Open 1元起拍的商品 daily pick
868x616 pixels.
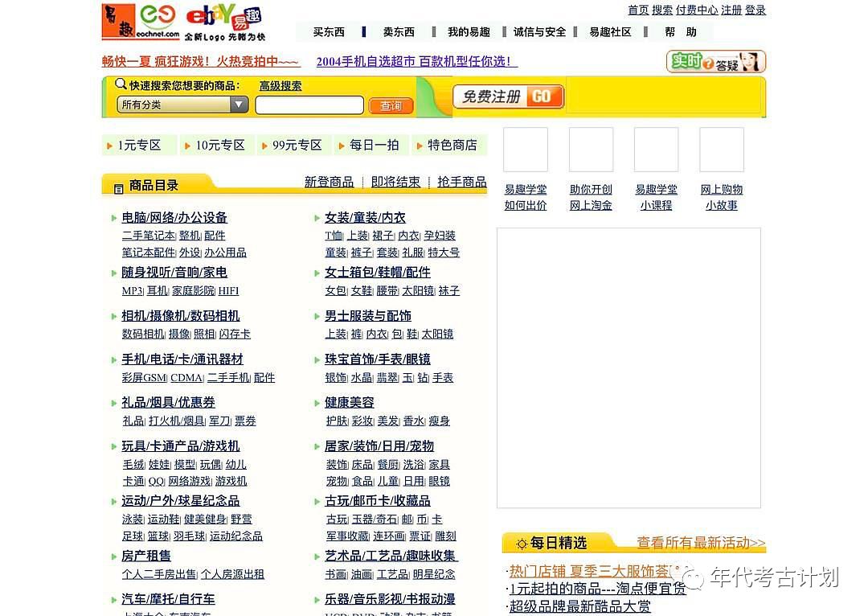(x=598, y=589)
